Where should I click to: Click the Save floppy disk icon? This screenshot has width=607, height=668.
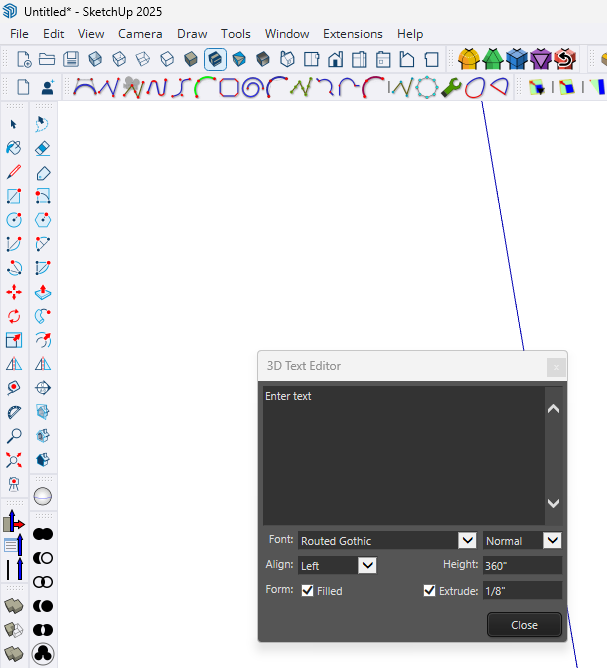coord(71,59)
